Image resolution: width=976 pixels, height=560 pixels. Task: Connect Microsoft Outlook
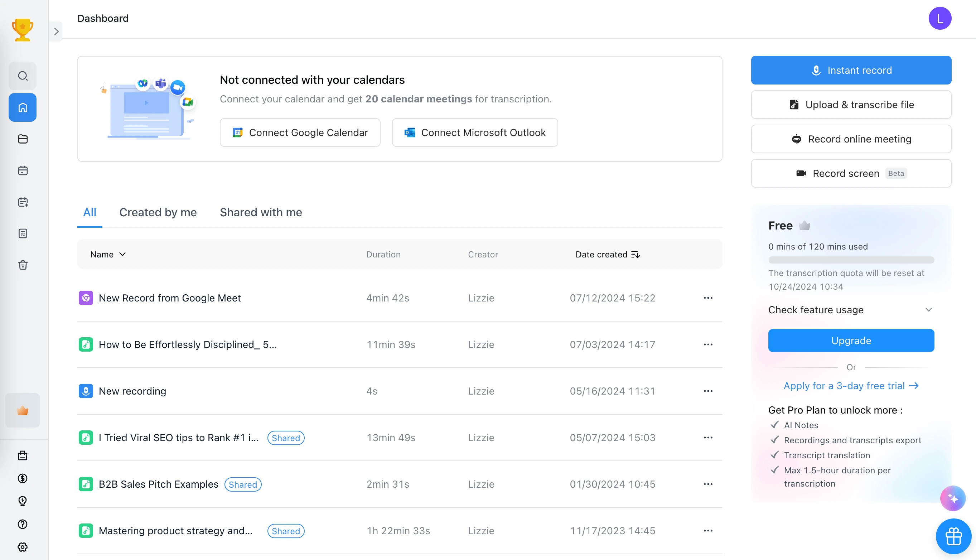tap(475, 133)
